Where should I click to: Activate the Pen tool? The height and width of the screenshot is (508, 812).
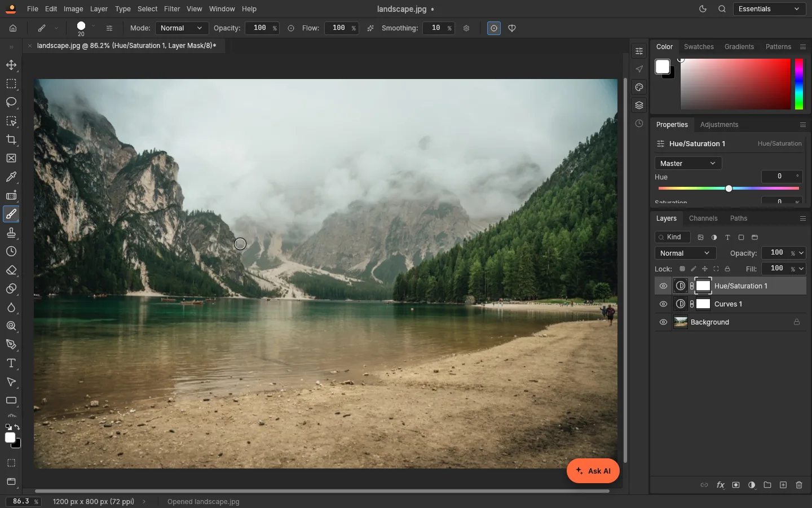[x=11, y=344]
